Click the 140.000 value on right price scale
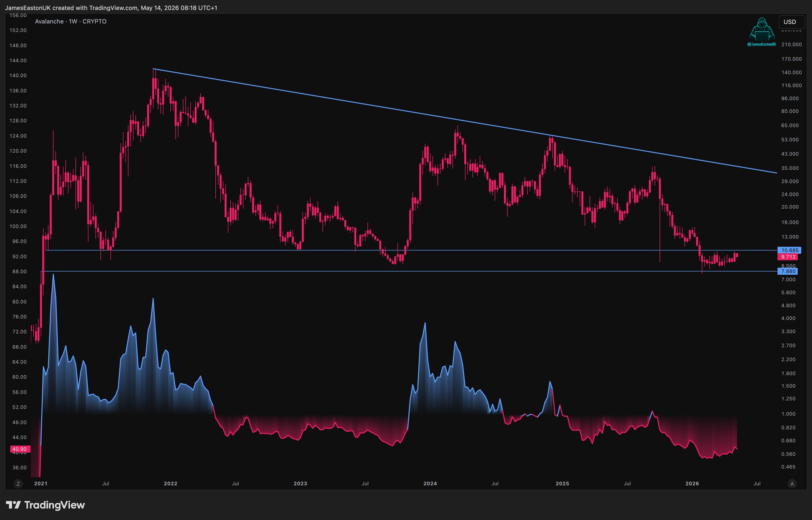The width and height of the screenshot is (812, 520). coord(791,72)
